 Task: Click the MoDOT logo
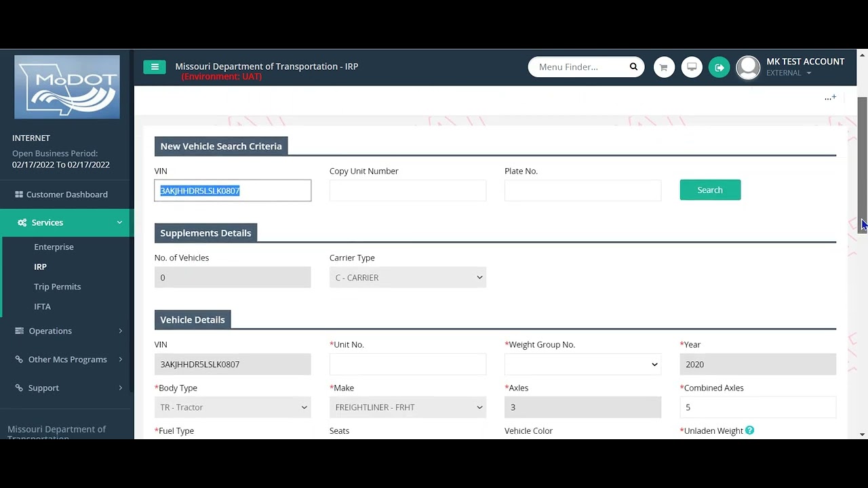pyautogui.click(x=67, y=87)
